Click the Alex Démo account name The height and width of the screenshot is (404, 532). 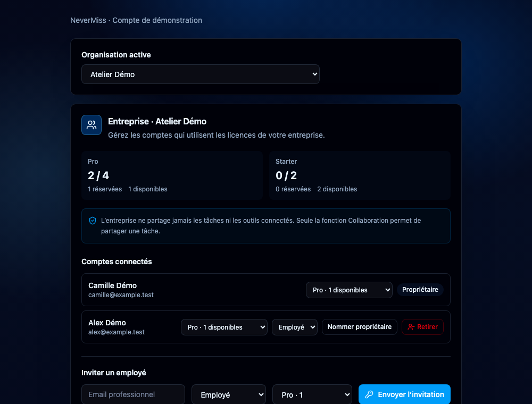click(x=107, y=323)
